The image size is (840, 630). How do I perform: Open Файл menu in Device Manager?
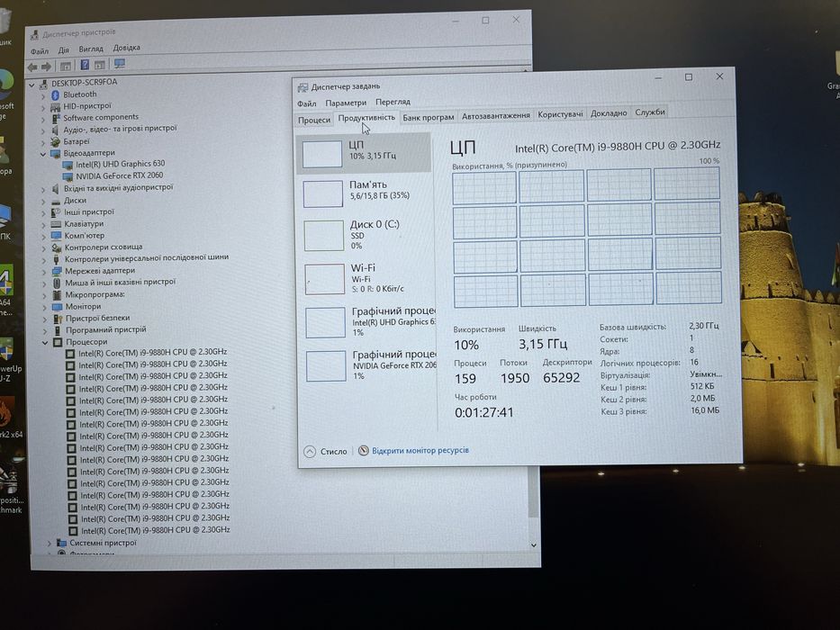coord(39,51)
